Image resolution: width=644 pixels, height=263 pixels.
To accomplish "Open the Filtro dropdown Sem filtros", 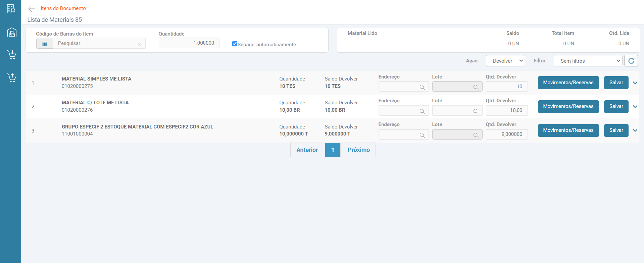I will 588,61.
